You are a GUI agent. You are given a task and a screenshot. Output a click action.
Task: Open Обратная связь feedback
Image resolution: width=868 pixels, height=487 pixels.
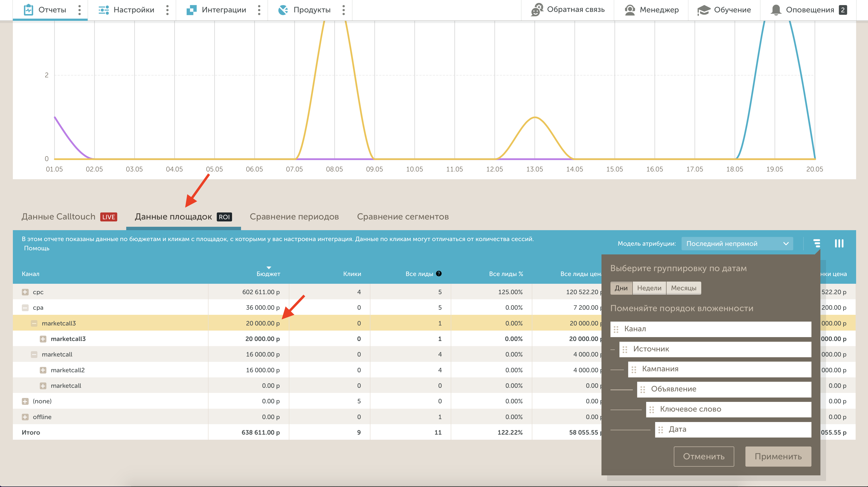(x=568, y=9)
